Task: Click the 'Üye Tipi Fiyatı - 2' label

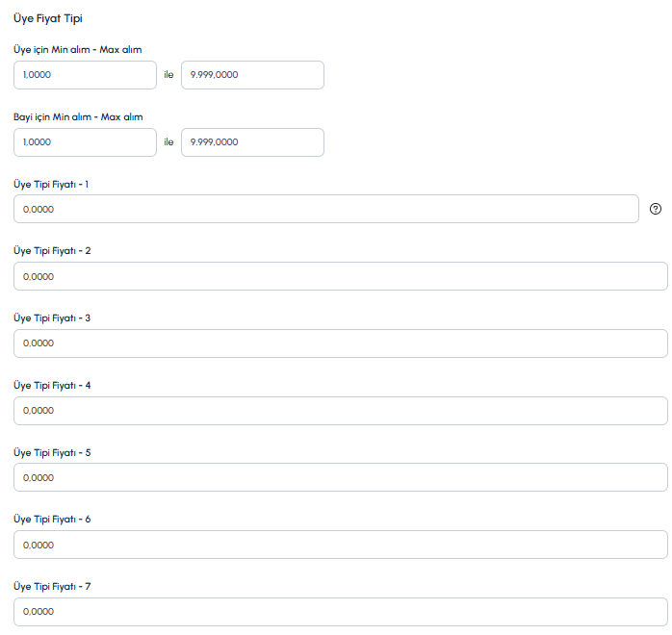Action: tap(52, 251)
